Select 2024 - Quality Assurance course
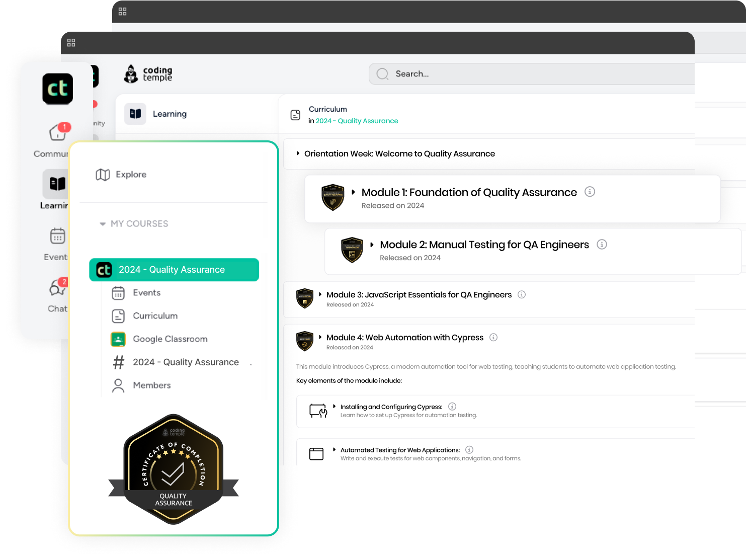746x560 pixels. pos(174,270)
